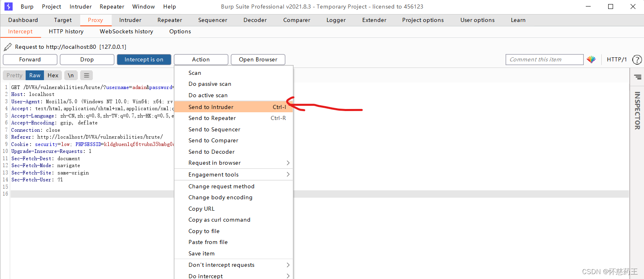Select Send to Repeater menu entry
Screen dimensions: 644x279
point(234,118)
